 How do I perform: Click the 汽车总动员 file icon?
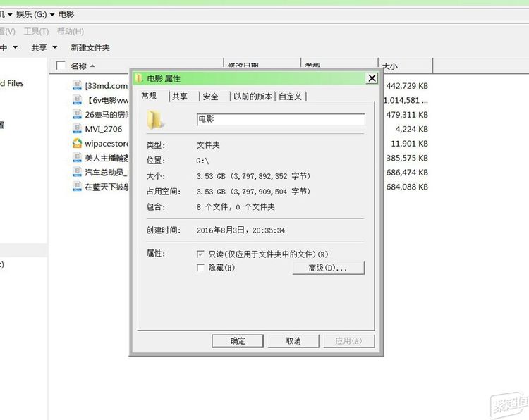(77, 172)
